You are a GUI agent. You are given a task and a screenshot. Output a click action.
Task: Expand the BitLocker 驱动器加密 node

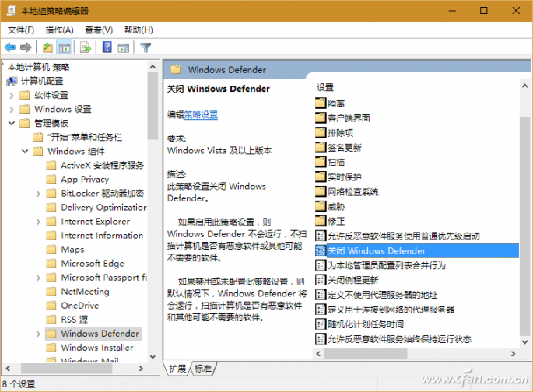click(39, 193)
